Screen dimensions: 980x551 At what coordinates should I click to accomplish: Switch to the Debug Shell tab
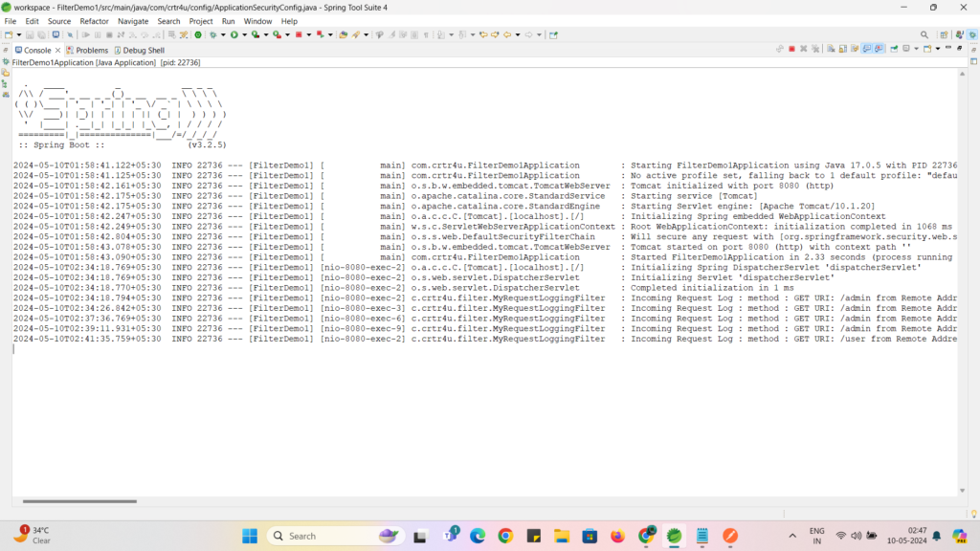[140, 50]
